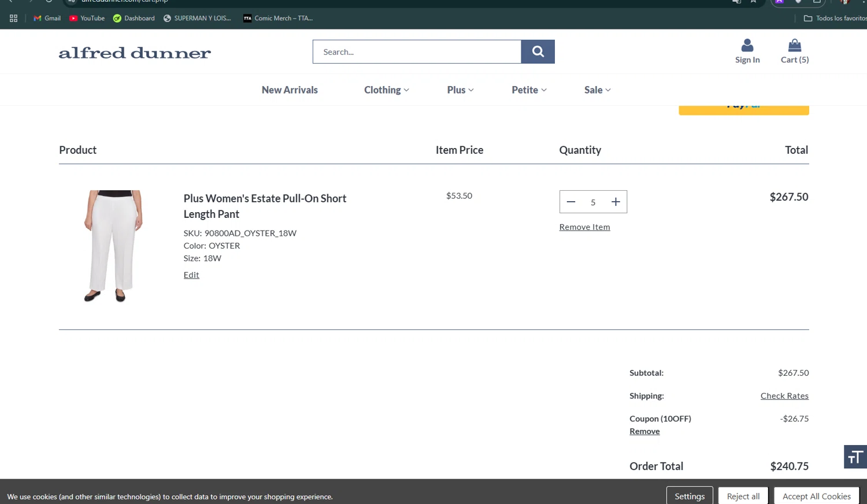Click the Subtotal $267.50 amount
Screen dimensions: 867x504
[794, 373]
